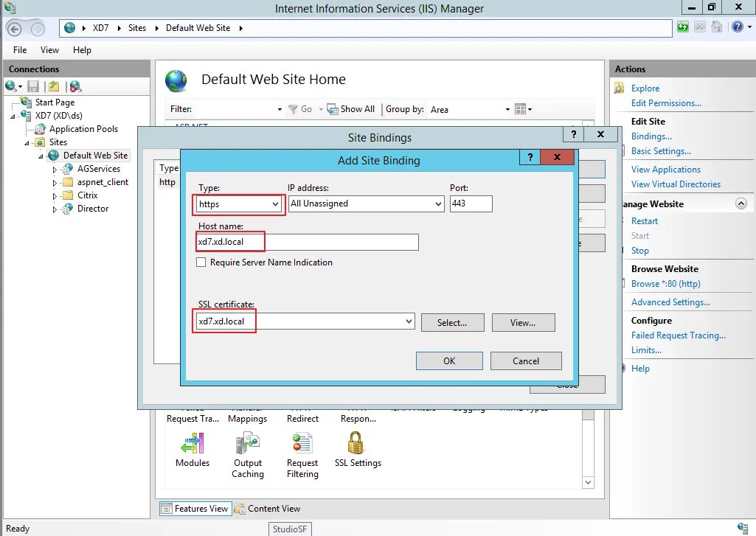756x536 pixels.
Task: Collapse the Sites tree node
Action: (27, 143)
